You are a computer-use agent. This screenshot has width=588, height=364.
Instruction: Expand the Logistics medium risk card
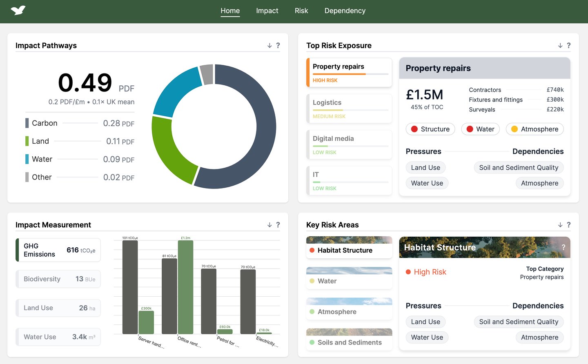tap(349, 109)
